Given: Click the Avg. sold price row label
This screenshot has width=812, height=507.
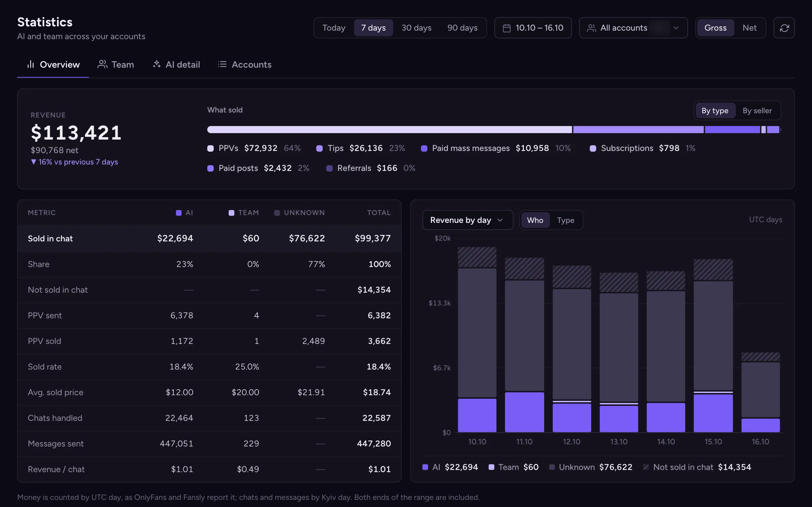Looking at the screenshot, I should [56, 392].
